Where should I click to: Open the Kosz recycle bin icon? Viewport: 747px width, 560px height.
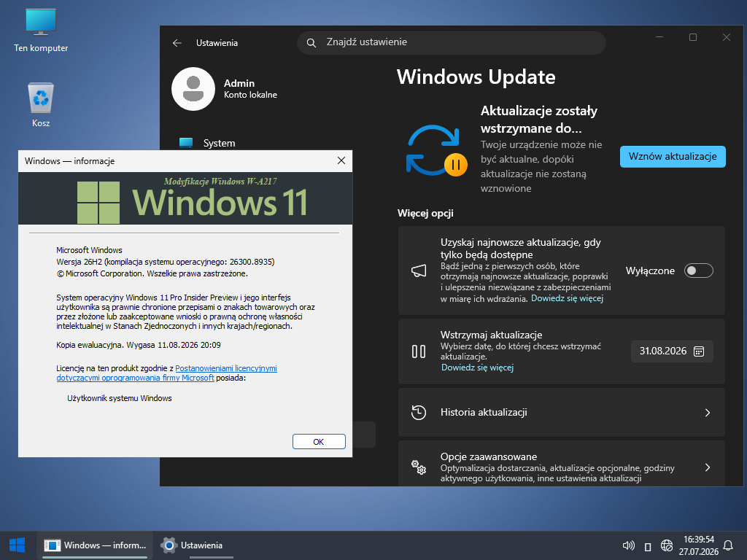[41, 105]
